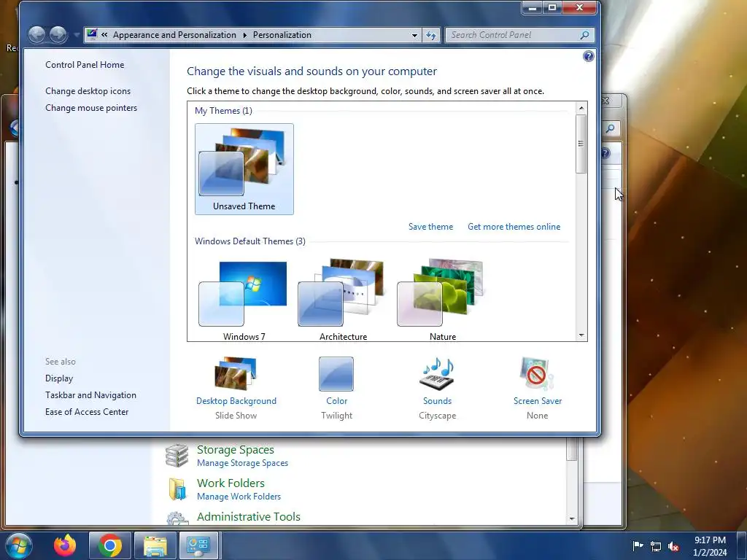
Task: Minimize the Personalization window
Action: (x=533, y=7)
